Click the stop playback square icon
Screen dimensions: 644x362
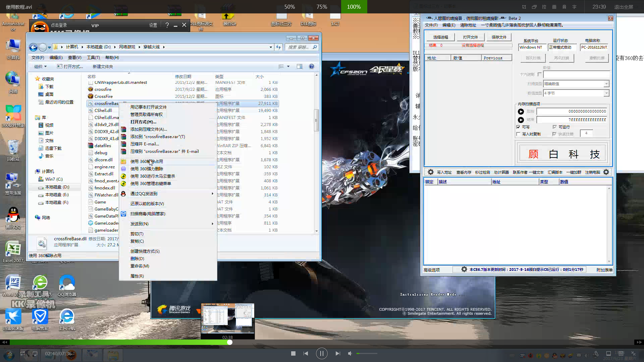click(x=293, y=353)
